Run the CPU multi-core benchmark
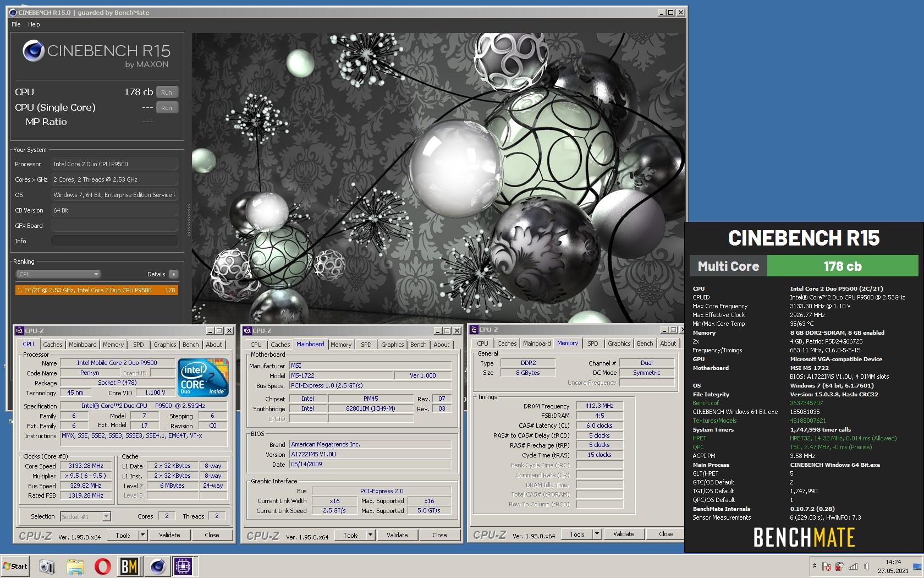 [167, 92]
